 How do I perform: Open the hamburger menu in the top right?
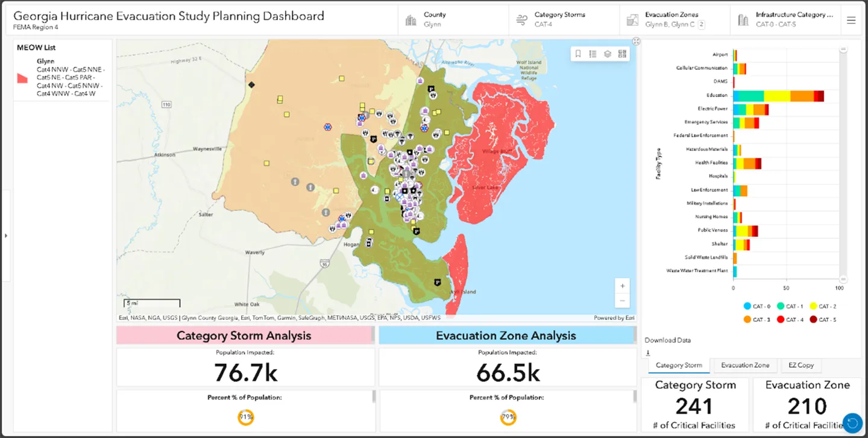[851, 19]
